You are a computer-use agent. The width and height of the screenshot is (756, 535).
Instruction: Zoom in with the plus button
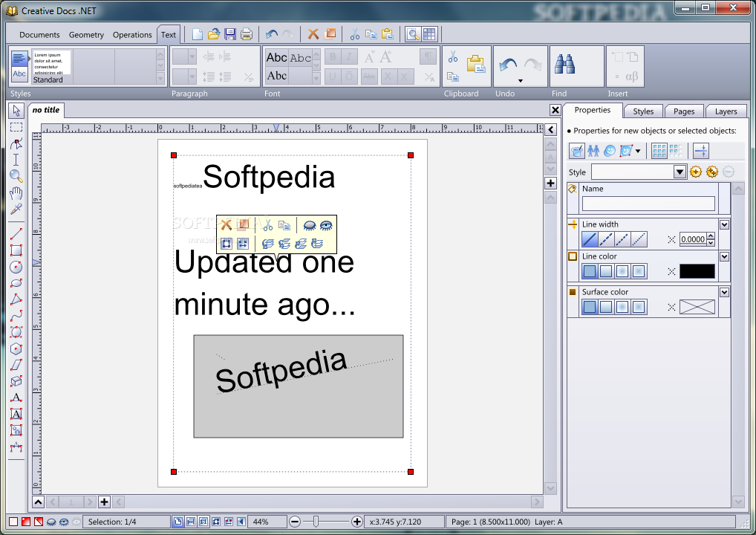tap(356, 522)
